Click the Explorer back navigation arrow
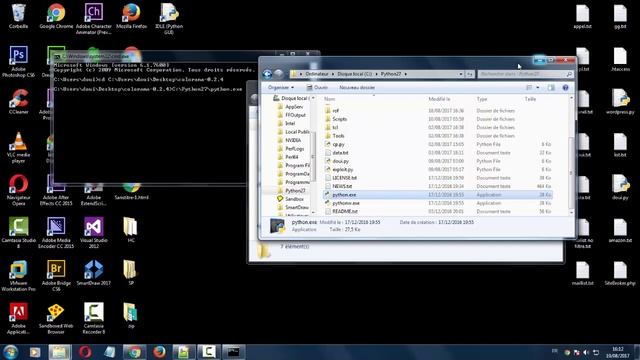 [267, 74]
